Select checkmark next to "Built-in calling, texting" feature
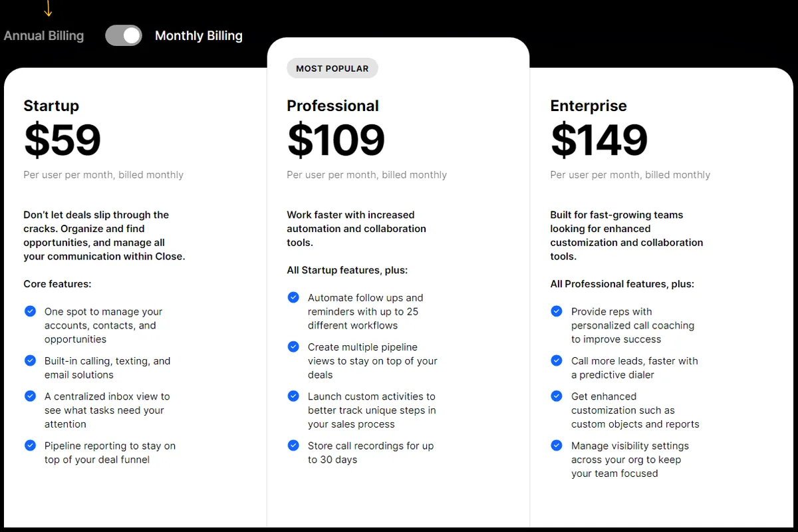 (30, 360)
